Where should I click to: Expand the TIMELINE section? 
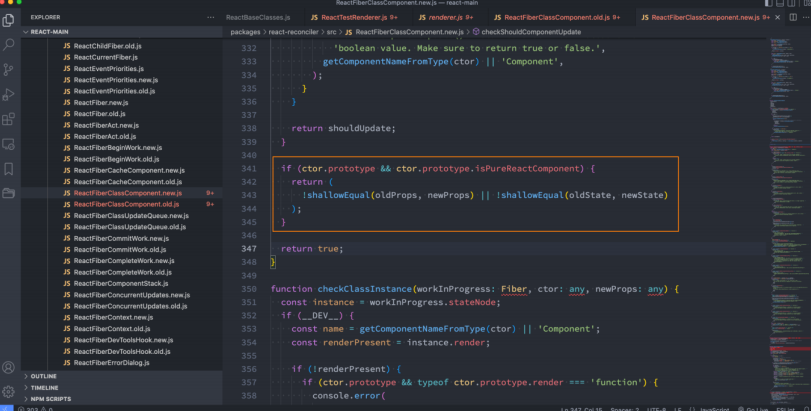pos(122,388)
